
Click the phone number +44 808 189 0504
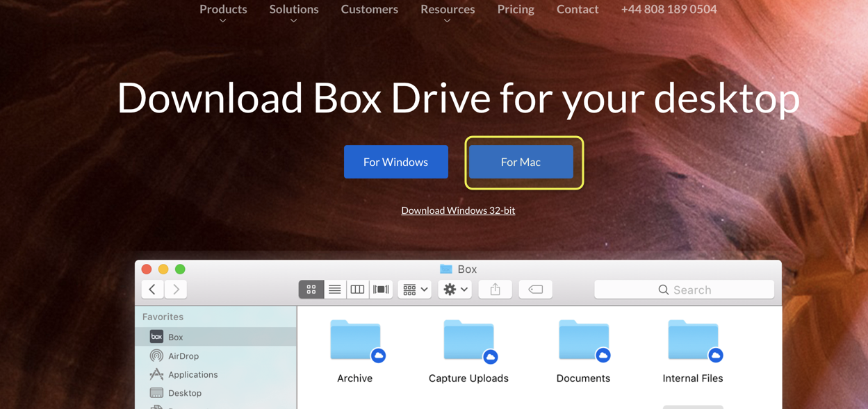click(669, 9)
